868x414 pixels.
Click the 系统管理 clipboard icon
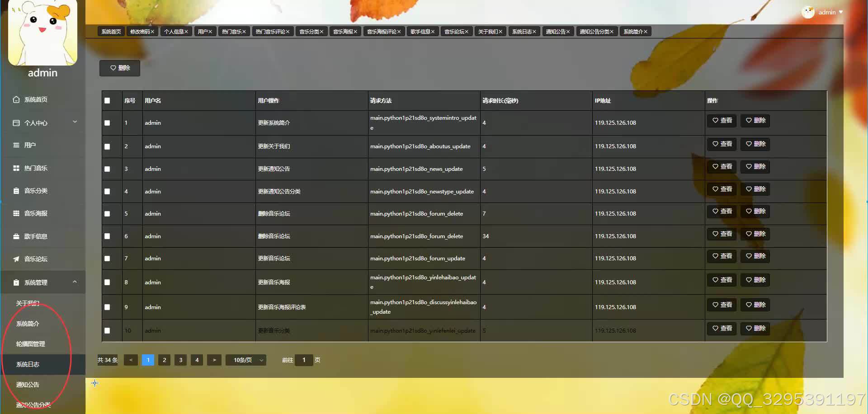coord(16,282)
